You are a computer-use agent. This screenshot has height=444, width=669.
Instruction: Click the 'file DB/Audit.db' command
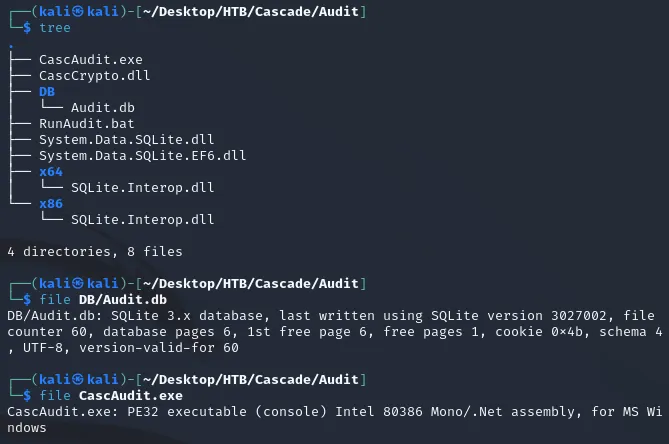(x=103, y=299)
